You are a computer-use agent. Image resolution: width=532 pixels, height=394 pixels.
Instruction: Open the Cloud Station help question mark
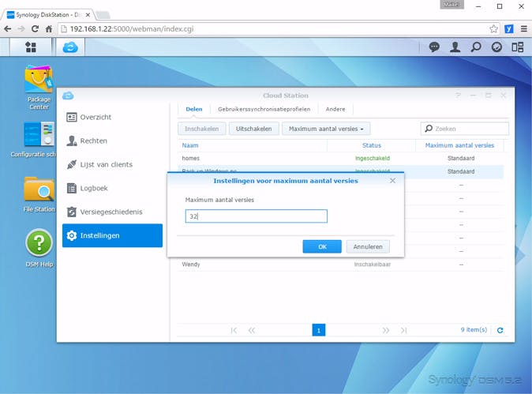tap(458, 96)
